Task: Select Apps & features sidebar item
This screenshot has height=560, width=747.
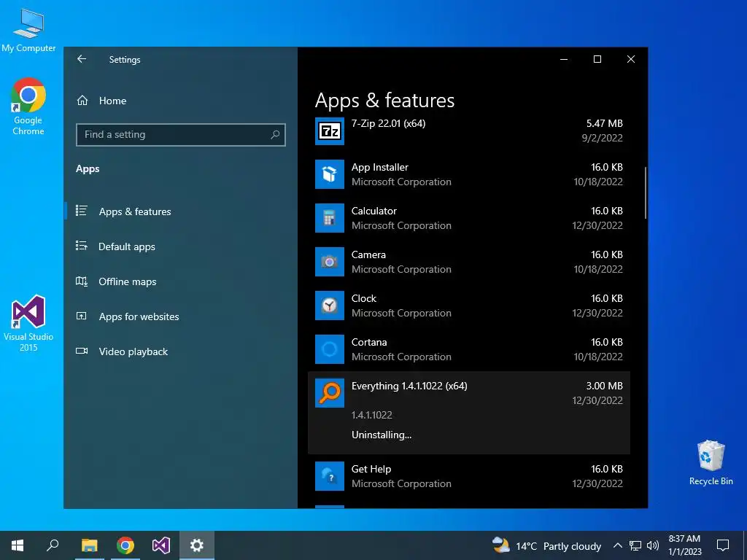Action: coord(135,211)
